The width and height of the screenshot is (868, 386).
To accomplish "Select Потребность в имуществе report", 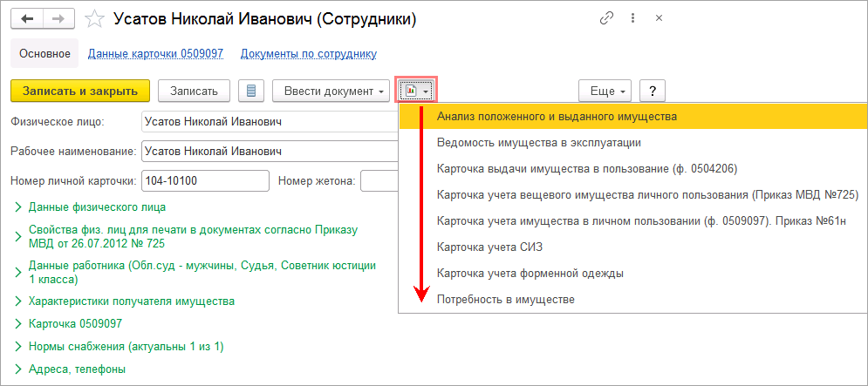I will [x=506, y=300].
